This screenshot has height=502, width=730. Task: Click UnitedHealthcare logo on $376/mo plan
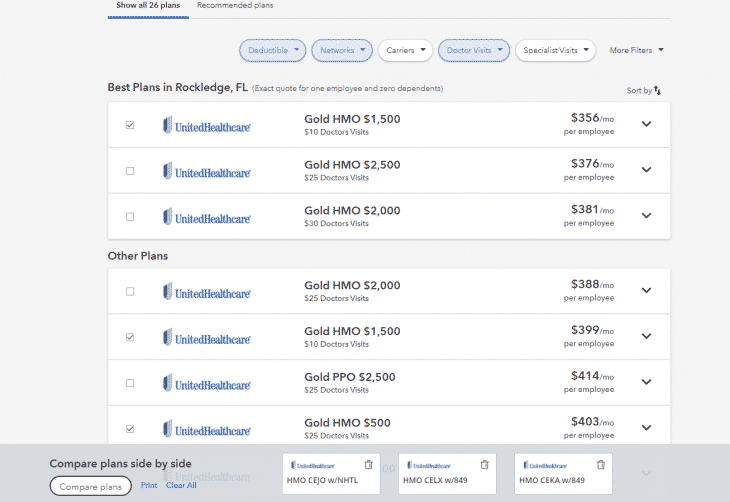tap(207, 171)
